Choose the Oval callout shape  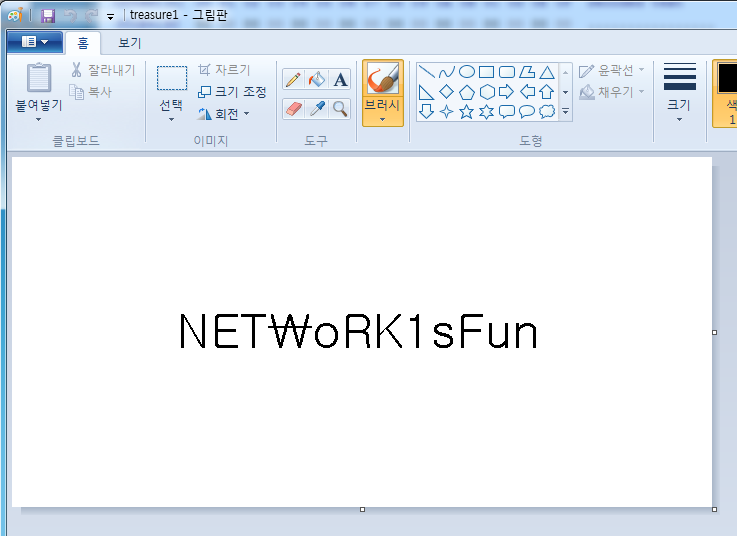pos(527,112)
